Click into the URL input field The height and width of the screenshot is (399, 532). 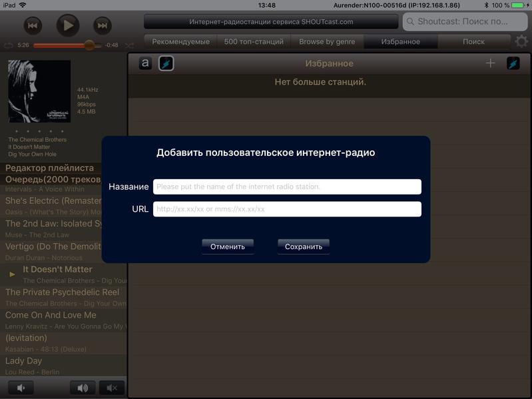tap(287, 209)
